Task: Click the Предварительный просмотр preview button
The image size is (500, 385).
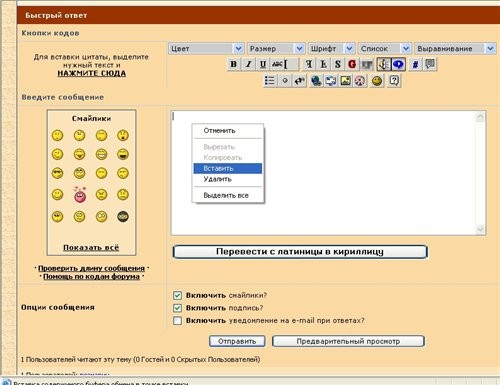Action: tap(348, 341)
